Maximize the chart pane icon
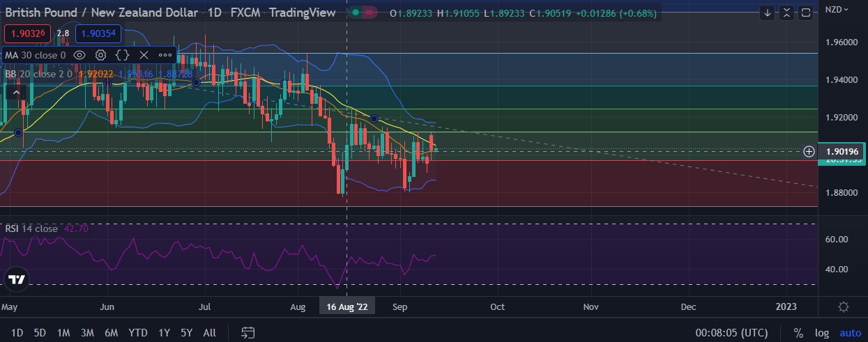This screenshot has height=342, width=868. pyautogui.click(x=805, y=13)
